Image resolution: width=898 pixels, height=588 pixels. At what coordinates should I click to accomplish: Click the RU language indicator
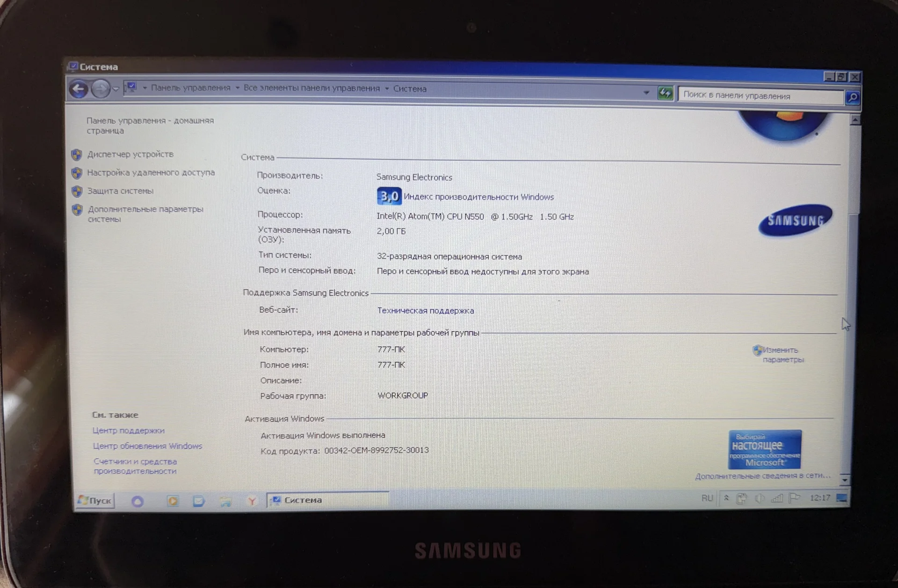point(707,498)
